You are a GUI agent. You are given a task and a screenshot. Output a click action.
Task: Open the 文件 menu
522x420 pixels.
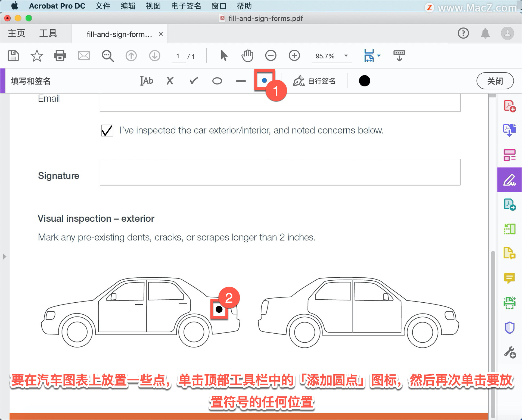click(103, 6)
